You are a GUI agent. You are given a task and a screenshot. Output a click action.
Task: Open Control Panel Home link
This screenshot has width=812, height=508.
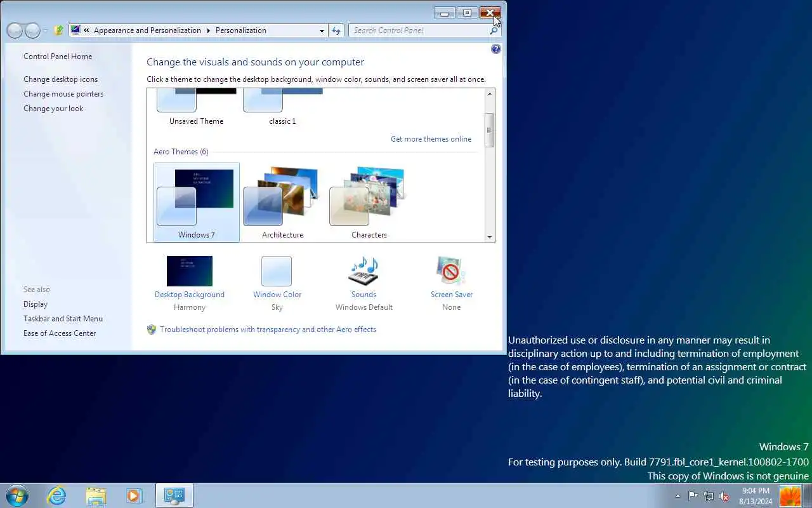point(58,57)
